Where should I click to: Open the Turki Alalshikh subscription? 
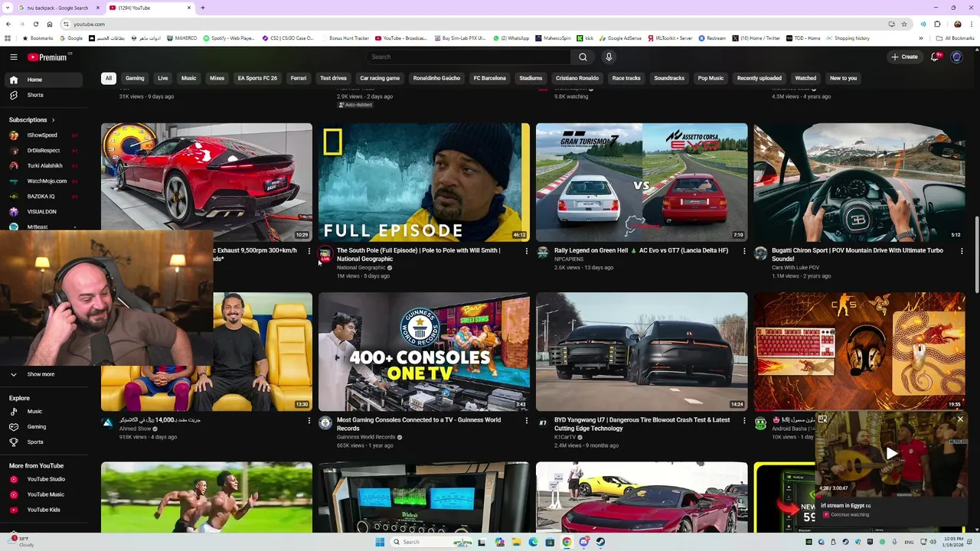44,166
